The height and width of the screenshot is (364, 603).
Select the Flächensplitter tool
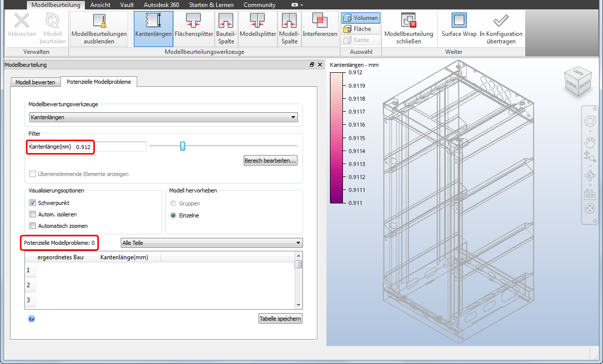(x=194, y=29)
